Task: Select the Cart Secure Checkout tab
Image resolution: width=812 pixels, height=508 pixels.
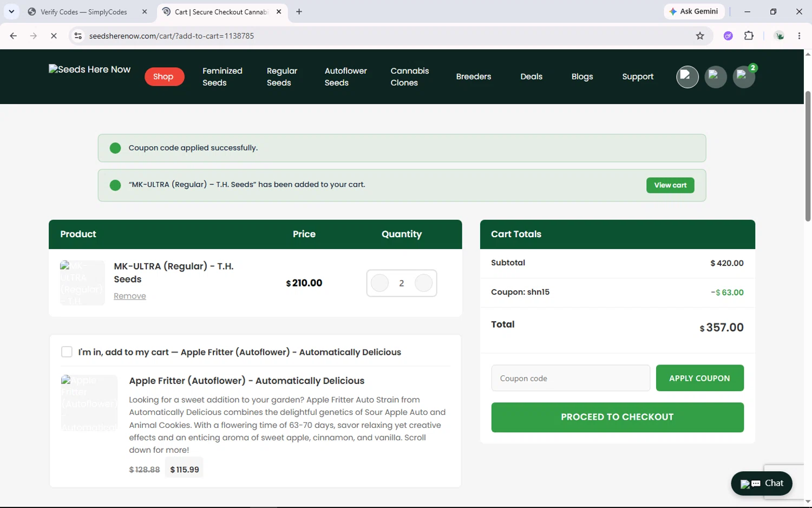Action: 221,11
